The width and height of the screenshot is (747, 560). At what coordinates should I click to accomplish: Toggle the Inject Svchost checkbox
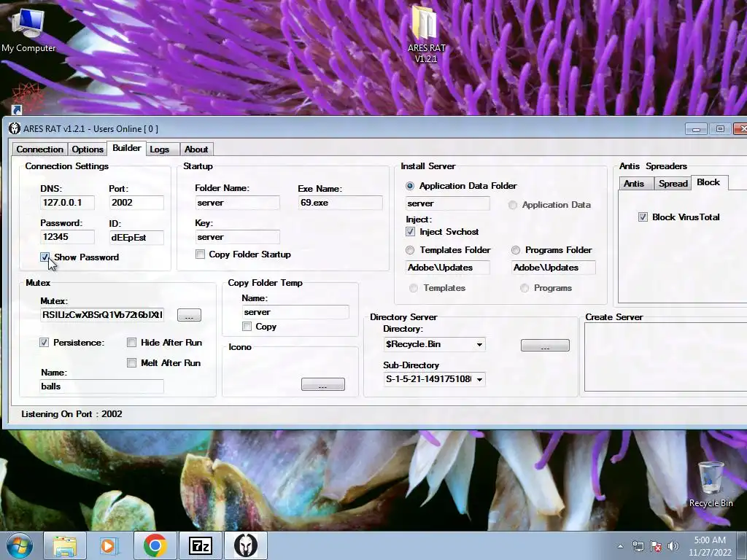point(410,231)
